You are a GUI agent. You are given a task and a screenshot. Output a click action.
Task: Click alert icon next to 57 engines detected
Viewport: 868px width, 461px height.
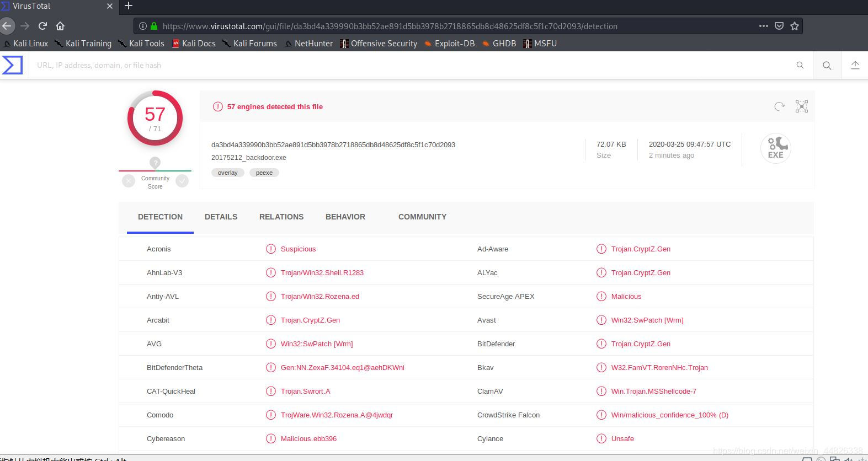click(x=218, y=106)
